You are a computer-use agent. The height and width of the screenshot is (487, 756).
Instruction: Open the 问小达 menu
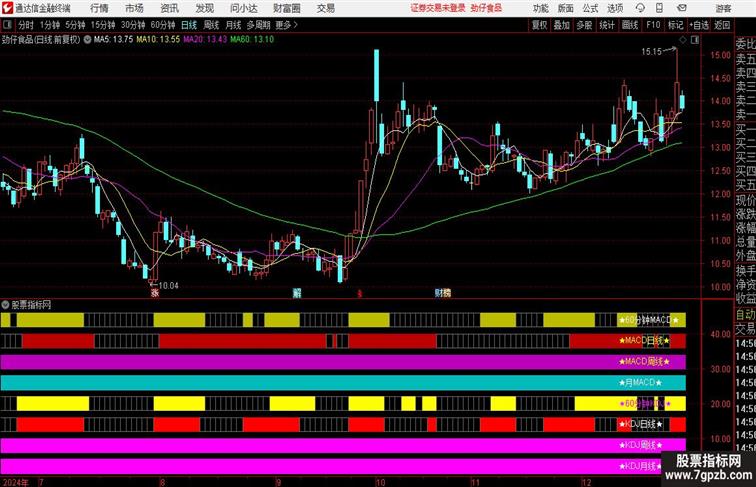[x=244, y=8]
